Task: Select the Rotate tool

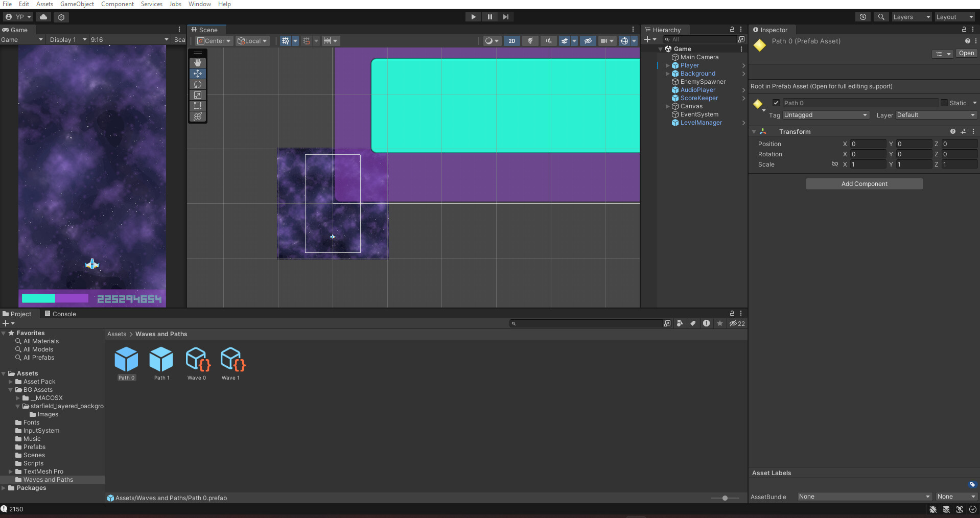Action: coord(198,84)
